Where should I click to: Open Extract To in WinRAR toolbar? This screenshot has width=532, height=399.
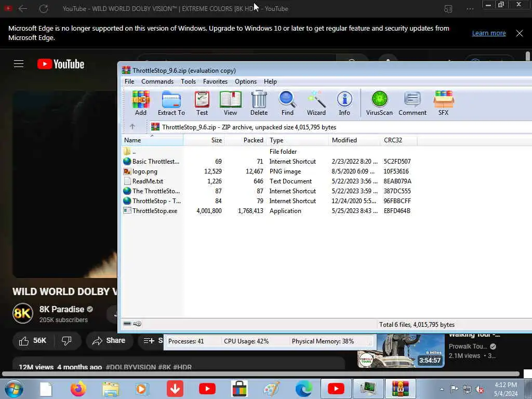click(171, 103)
